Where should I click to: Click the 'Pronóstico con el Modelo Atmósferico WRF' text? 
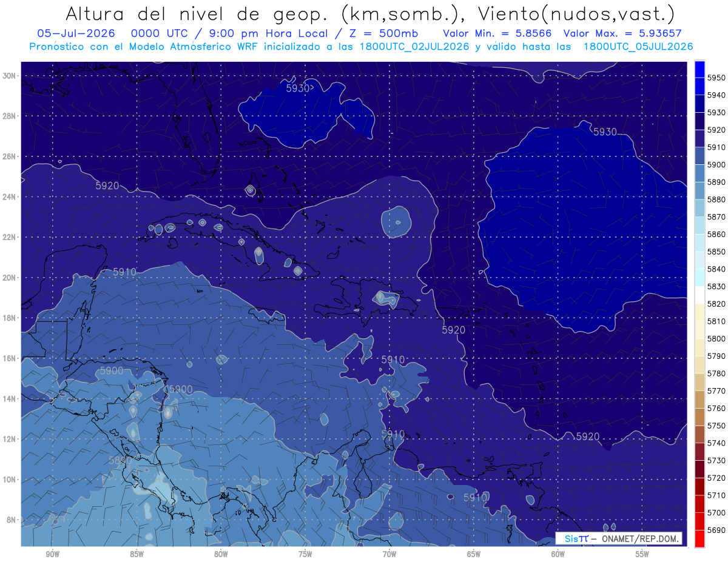point(145,46)
